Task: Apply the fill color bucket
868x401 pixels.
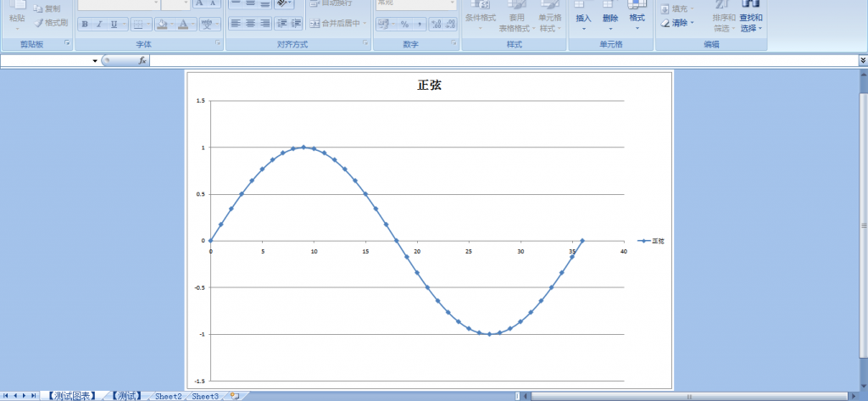Action: coord(162,24)
